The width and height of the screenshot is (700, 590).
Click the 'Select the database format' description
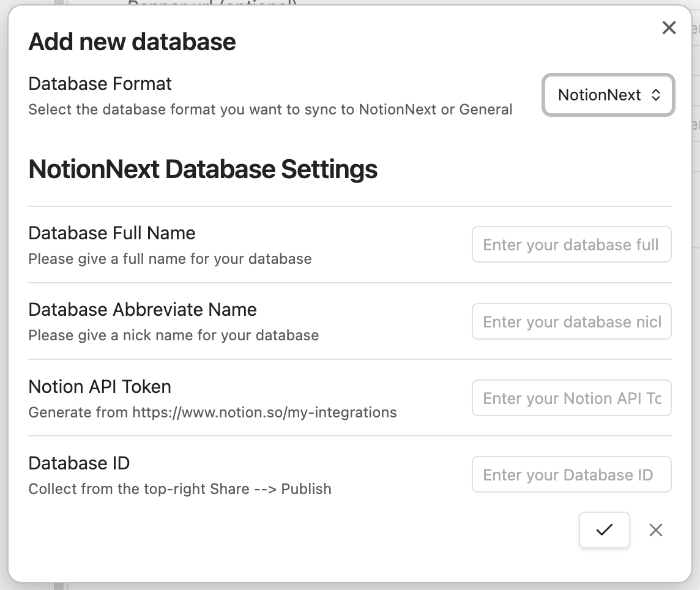[x=270, y=110]
